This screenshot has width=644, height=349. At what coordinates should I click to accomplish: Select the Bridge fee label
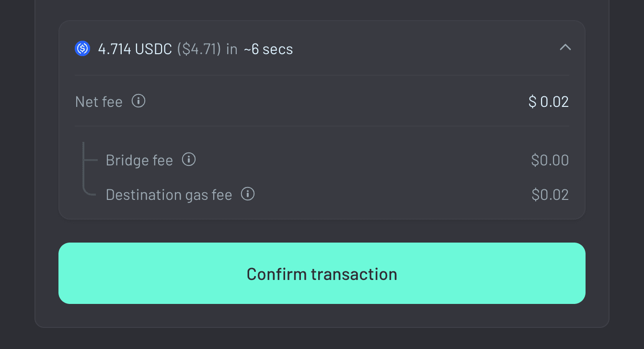139,160
